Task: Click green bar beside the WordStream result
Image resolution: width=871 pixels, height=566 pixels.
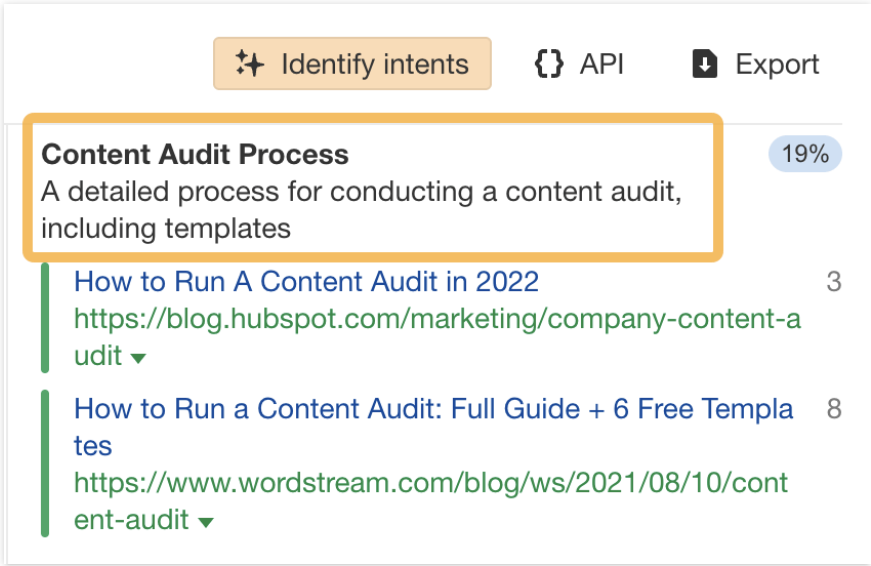Action: coord(45,464)
